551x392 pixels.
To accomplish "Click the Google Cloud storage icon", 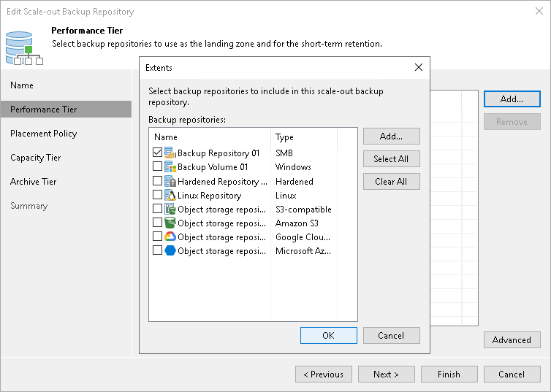I will (170, 237).
